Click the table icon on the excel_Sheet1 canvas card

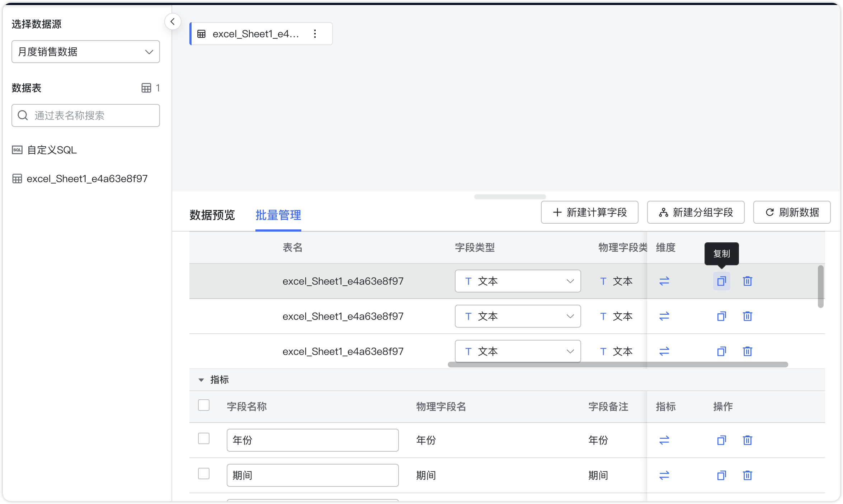[x=202, y=34]
